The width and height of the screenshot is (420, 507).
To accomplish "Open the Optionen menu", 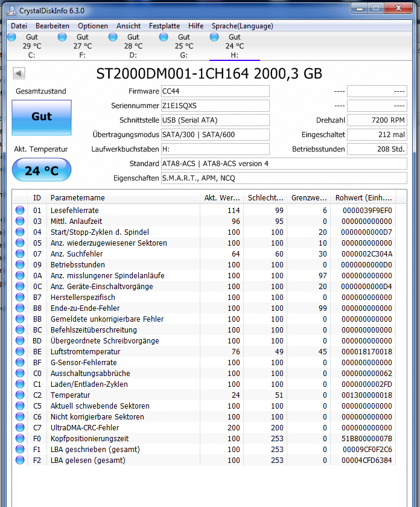I will coord(93,26).
